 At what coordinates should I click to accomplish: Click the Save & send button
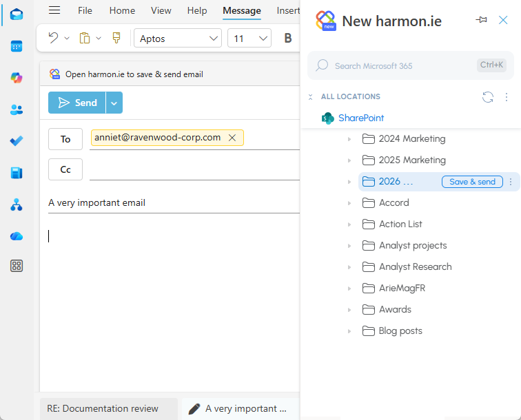[x=472, y=182]
